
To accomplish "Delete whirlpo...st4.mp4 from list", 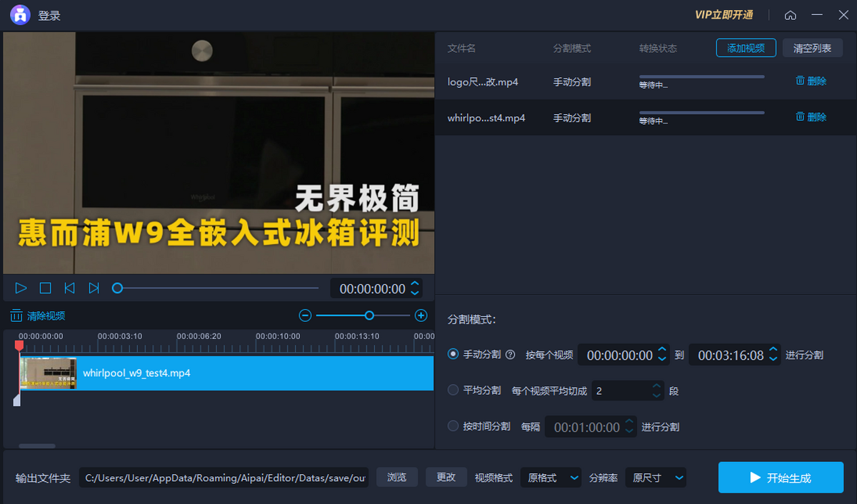I will [x=811, y=117].
